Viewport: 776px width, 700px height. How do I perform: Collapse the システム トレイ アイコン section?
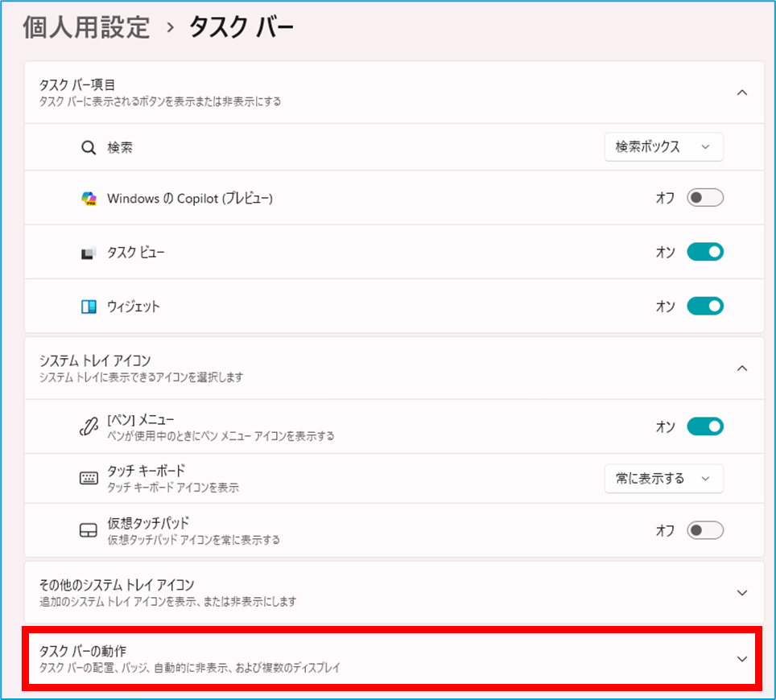(742, 369)
